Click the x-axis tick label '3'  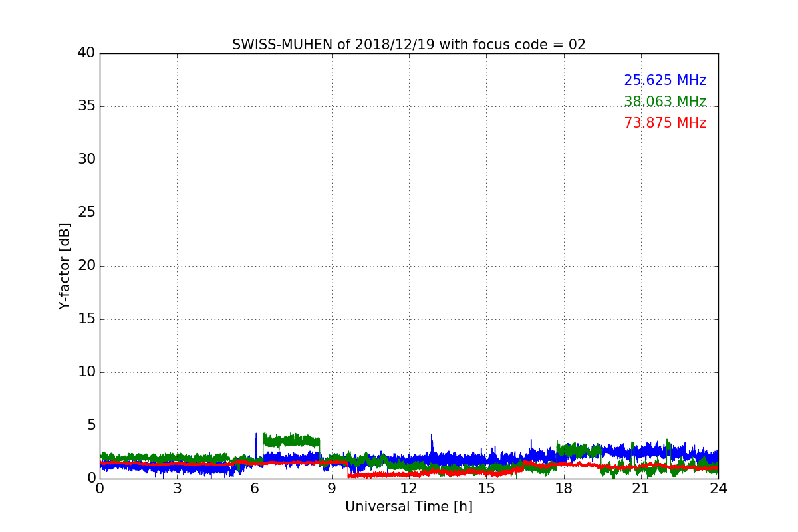(177, 489)
